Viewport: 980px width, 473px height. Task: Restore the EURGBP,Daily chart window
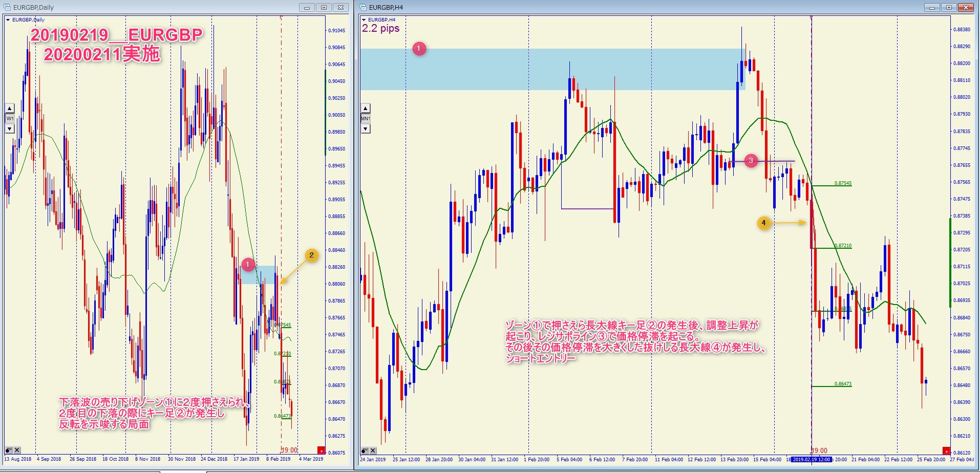coord(324,7)
